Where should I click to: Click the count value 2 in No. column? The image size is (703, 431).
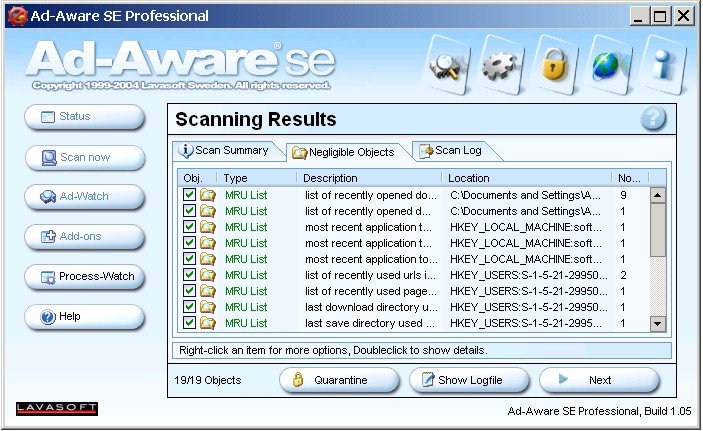click(623, 275)
